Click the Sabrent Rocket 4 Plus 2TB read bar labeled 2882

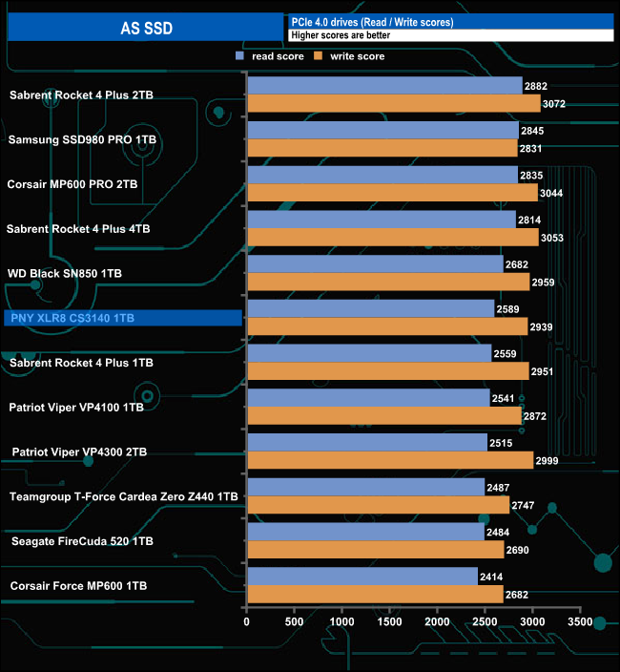click(x=385, y=86)
